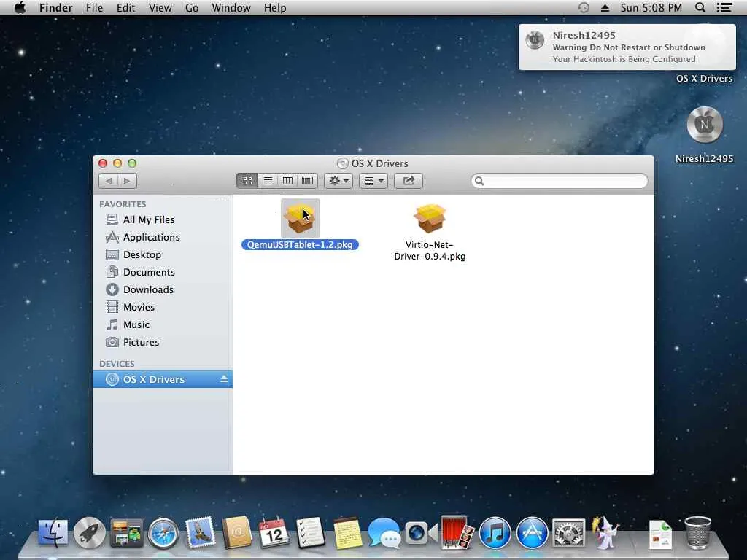Open Notification Center list icon
This screenshot has height=560, width=747.
pyautogui.click(x=724, y=7)
